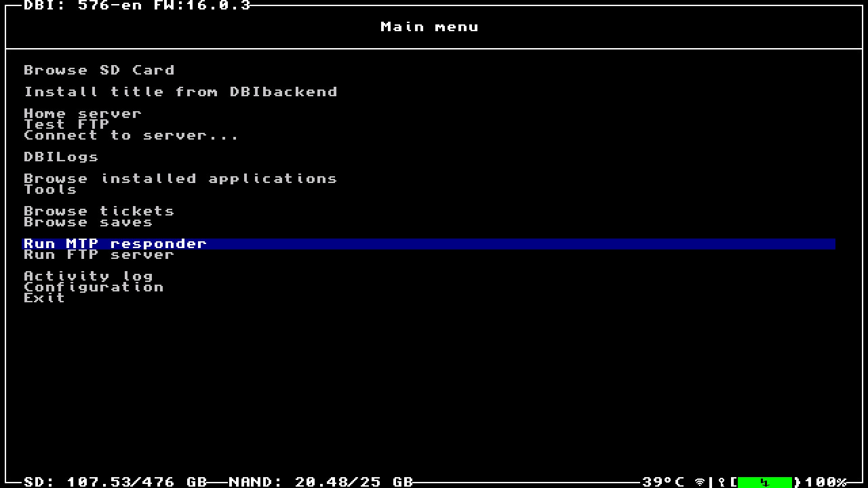Click the 100% battery percentage
868x488 pixels.
[825, 482]
